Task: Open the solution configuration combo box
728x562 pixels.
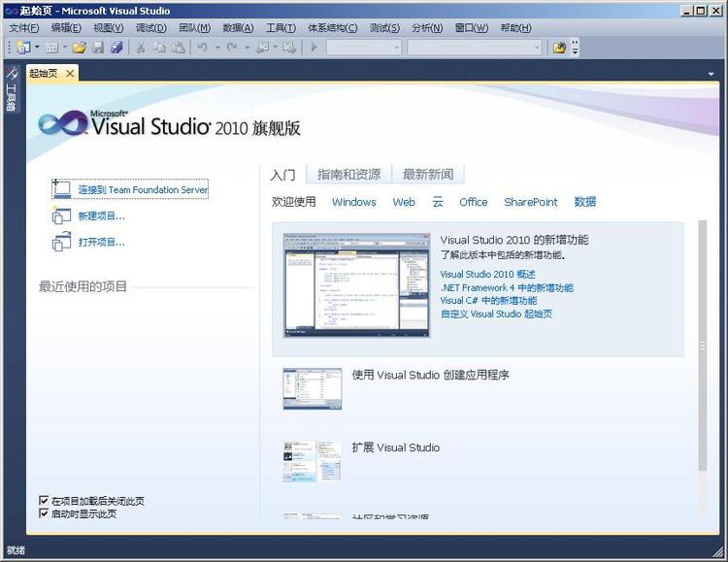Action: tap(364, 47)
